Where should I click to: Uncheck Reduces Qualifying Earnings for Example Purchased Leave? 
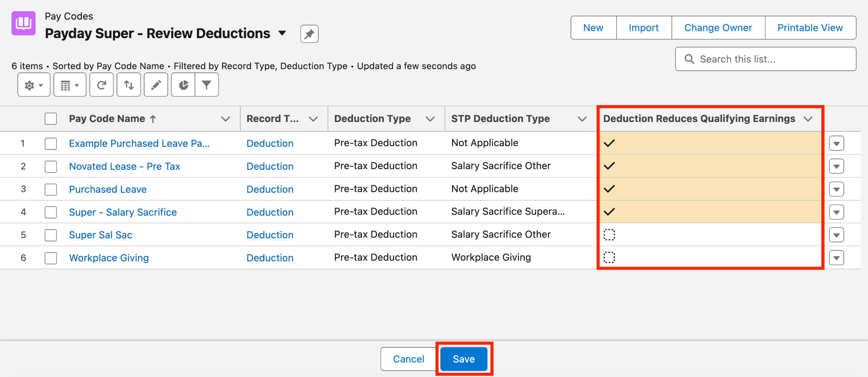click(x=609, y=143)
